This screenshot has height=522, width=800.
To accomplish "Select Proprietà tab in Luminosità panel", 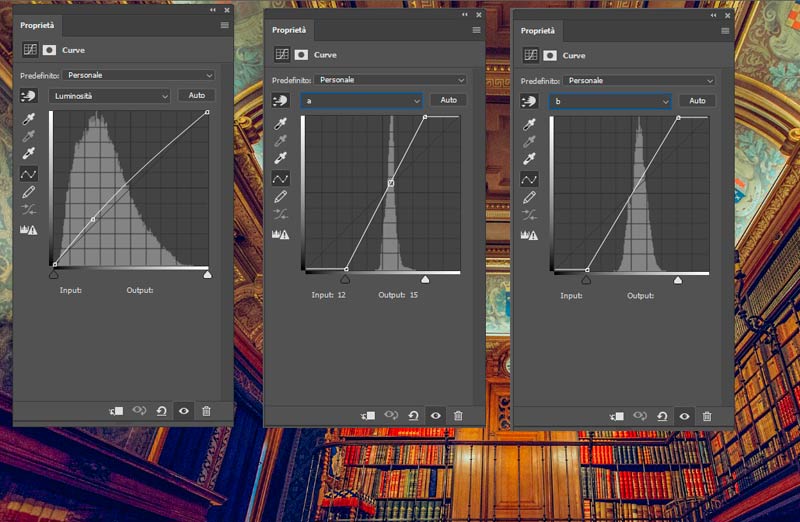I will point(37,25).
